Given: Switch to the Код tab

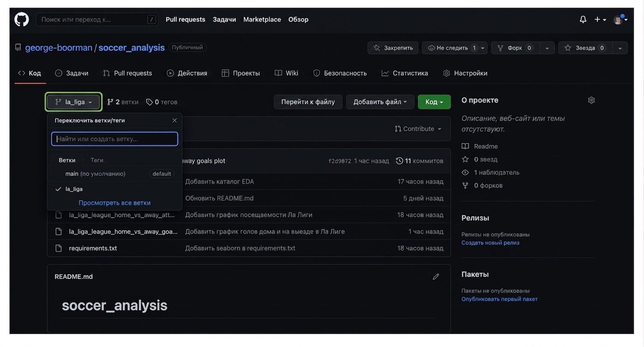Looking at the screenshot, I should tap(30, 73).
